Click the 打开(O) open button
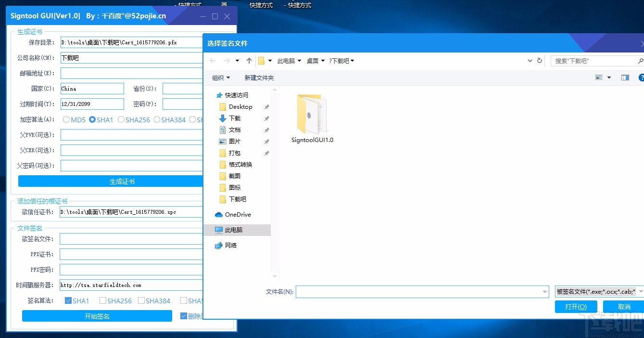 pos(575,306)
